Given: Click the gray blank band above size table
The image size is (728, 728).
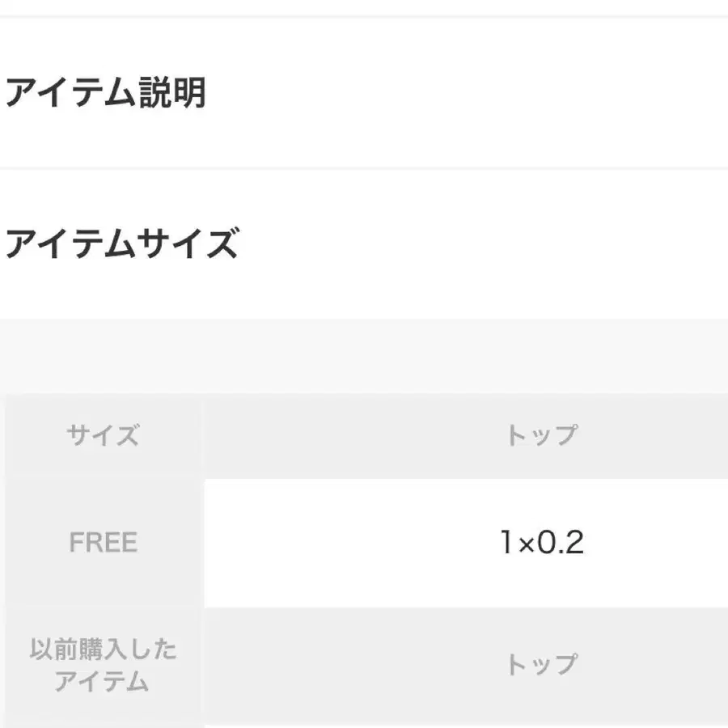Looking at the screenshot, I should 364,357.
